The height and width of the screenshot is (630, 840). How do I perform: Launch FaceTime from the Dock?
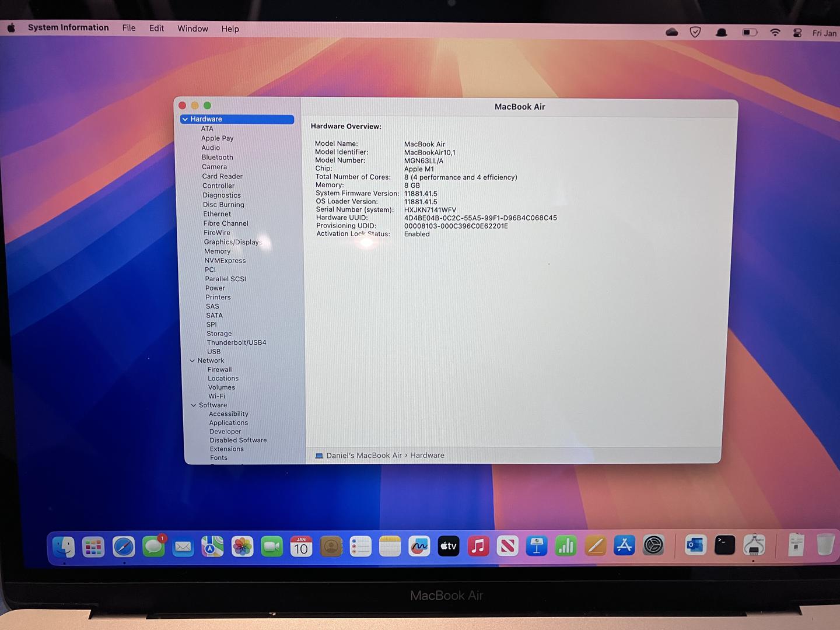272,547
